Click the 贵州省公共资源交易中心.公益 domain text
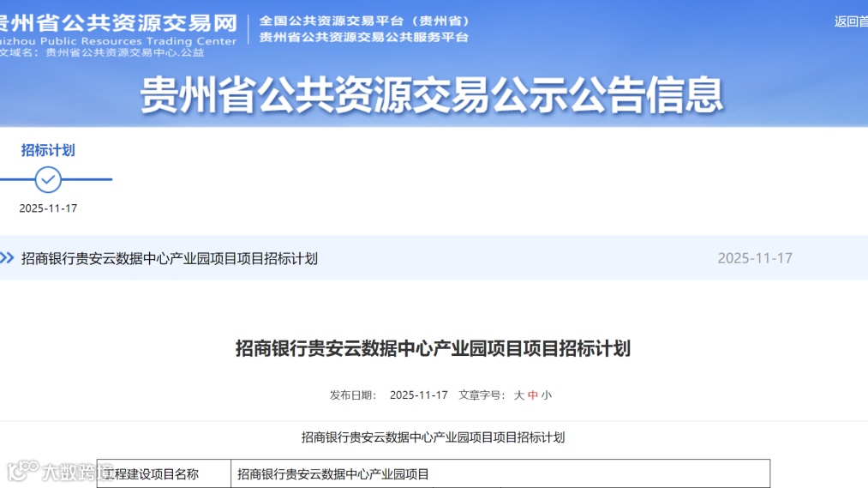The image size is (868, 488). tap(124, 52)
